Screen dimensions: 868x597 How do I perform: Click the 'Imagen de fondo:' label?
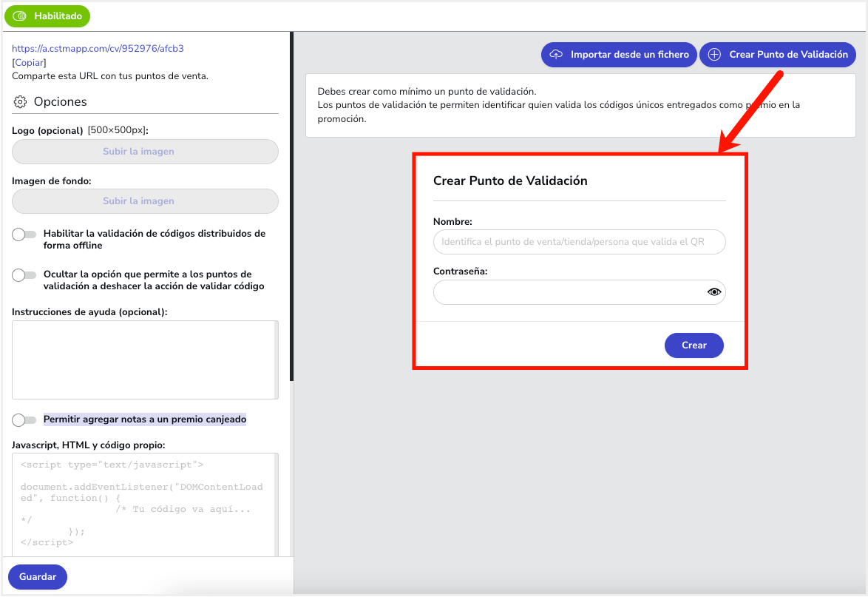52,181
